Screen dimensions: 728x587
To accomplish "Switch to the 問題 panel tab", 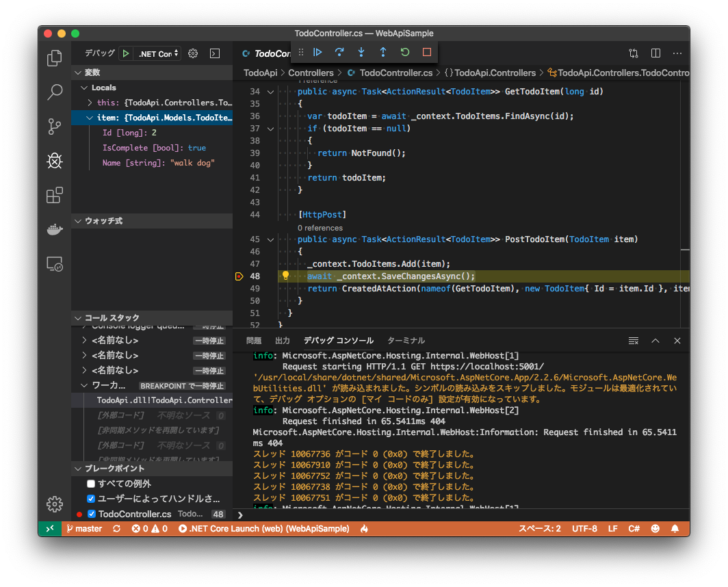I will [253, 341].
